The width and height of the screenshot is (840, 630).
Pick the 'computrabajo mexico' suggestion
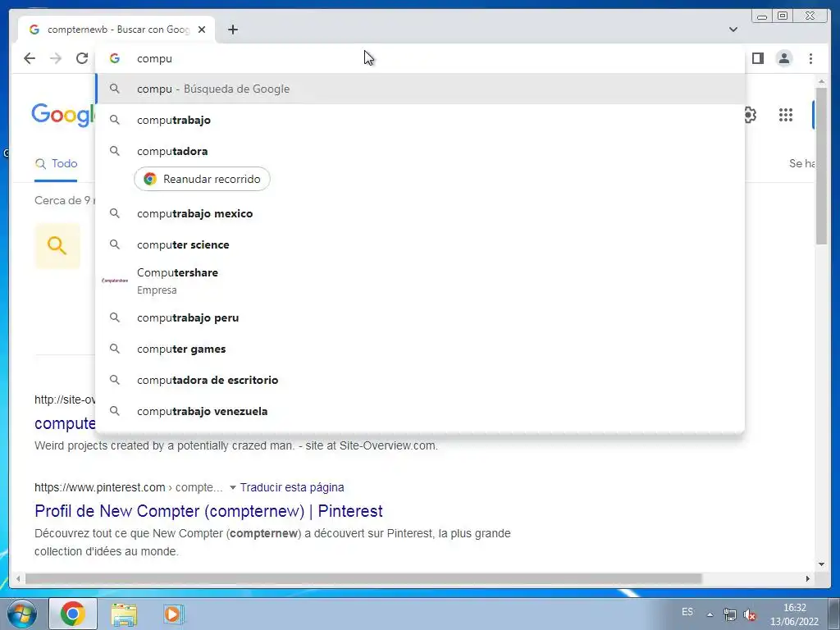420,213
